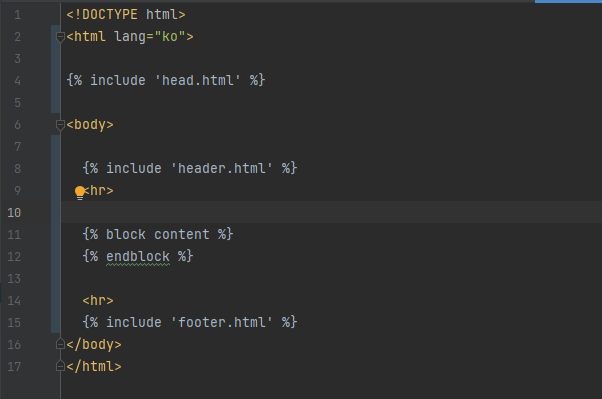
Task: Click fold end marker at </body>
Action: click(x=60, y=344)
